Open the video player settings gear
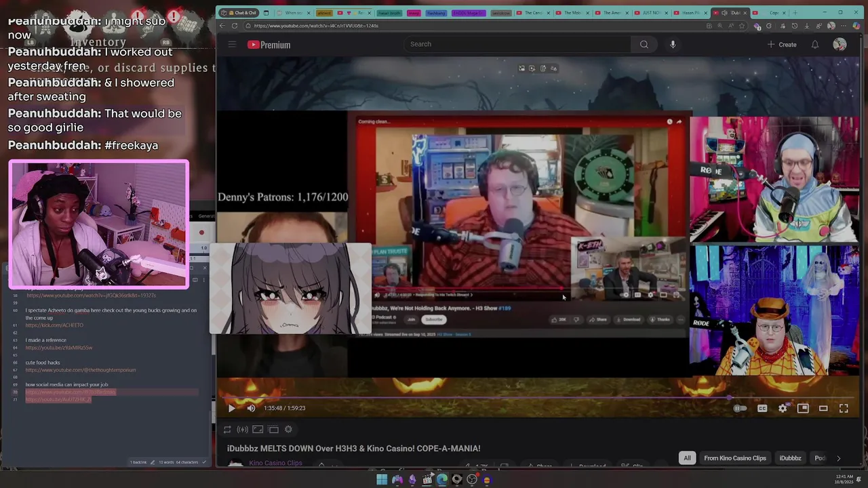Image resolution: width=868 pixels, height=488 pixels. tap(783, 408)
